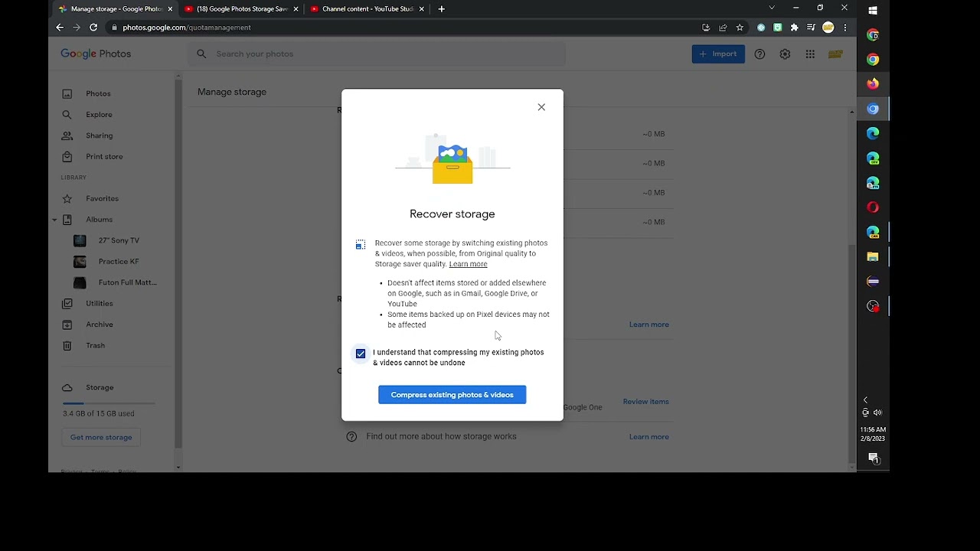Click Get more storage button
Viewport: 980px width, 551px height.
pos(101,437)
